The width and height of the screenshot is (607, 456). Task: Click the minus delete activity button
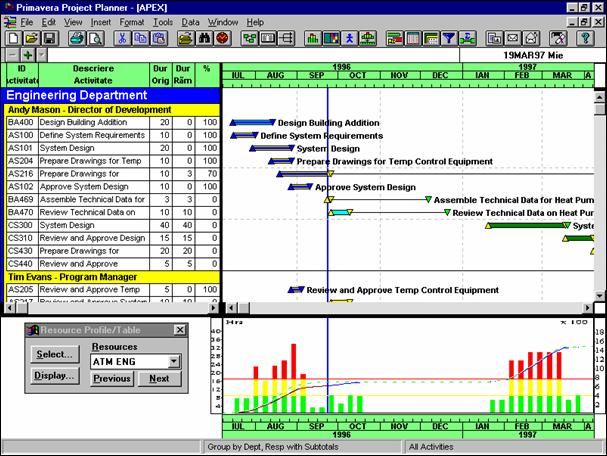click(x=11, y=55)
